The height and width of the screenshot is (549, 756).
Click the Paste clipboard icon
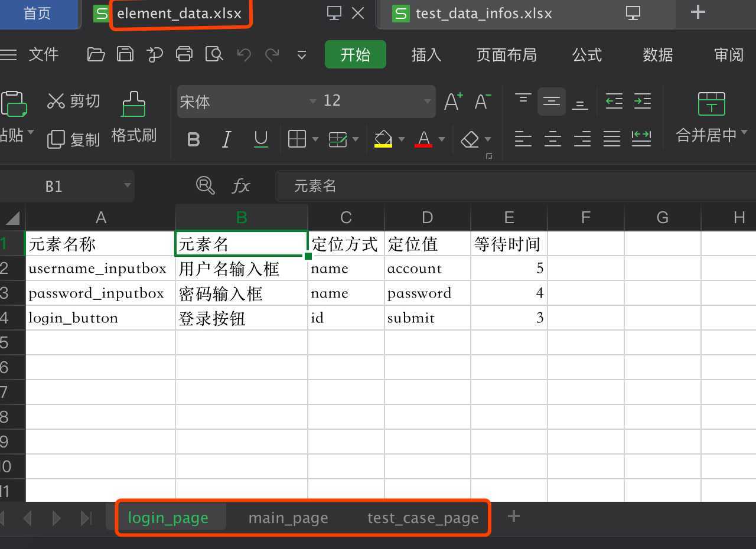tap(14, 104)
